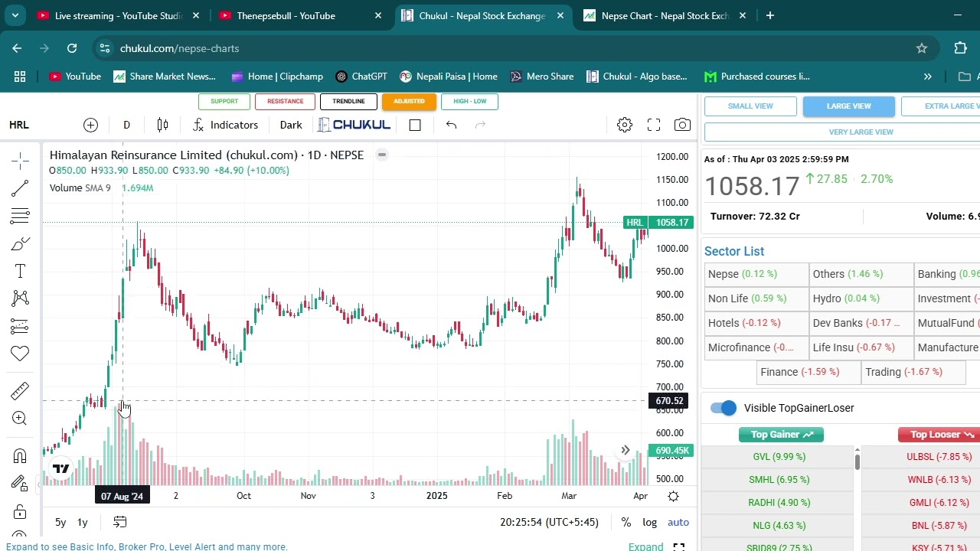The height and width of the screenshot is (551, 980).
Task: Click the scroll-to-latest-bar arrows
Action: [626, 451]
